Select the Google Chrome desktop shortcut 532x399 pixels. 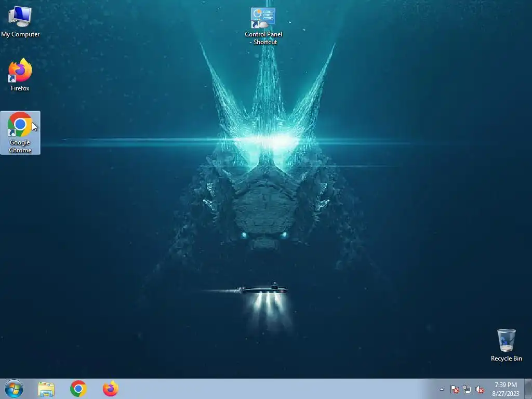tap(20, 132)
